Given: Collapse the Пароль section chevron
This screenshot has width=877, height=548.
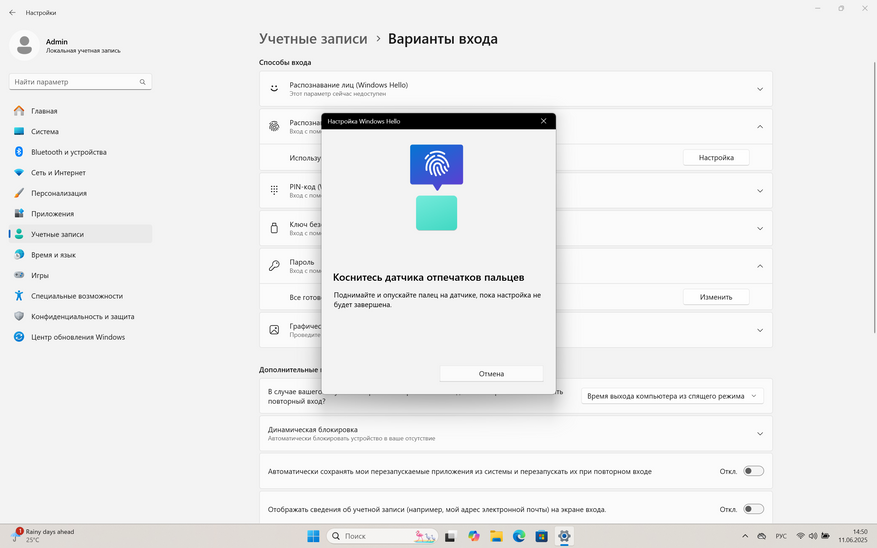Looking at the screenshot, I should tap(760, 266).
